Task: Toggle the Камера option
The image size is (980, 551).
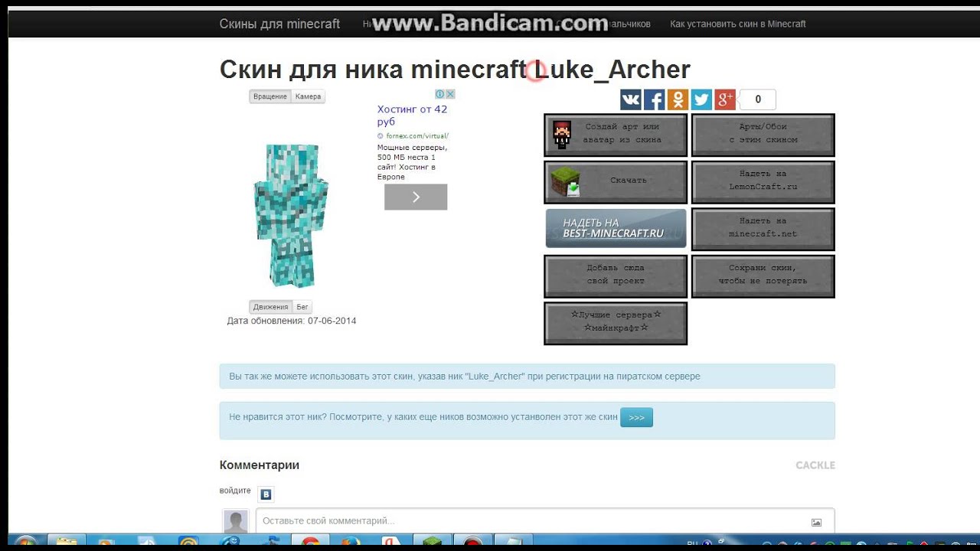Action: coord(309,96)
